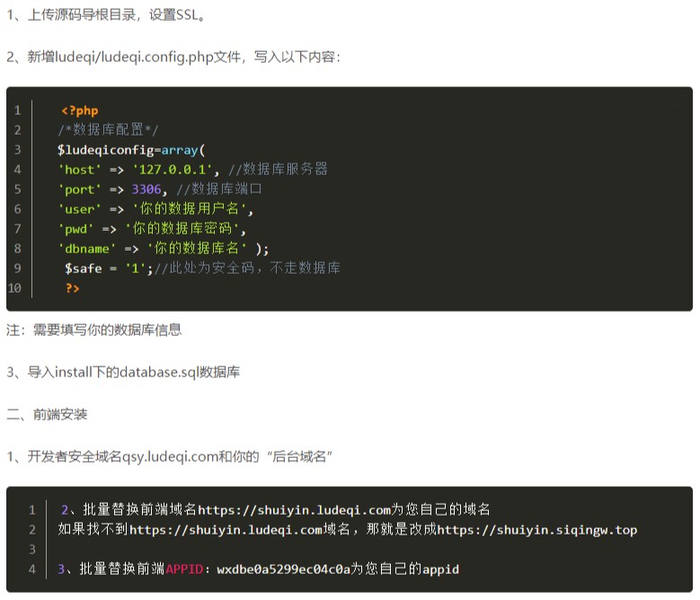700x600 pixels.
Task: Click the '$ludeqiconfig=array(' code line
Action: click(x=131, y=150)
